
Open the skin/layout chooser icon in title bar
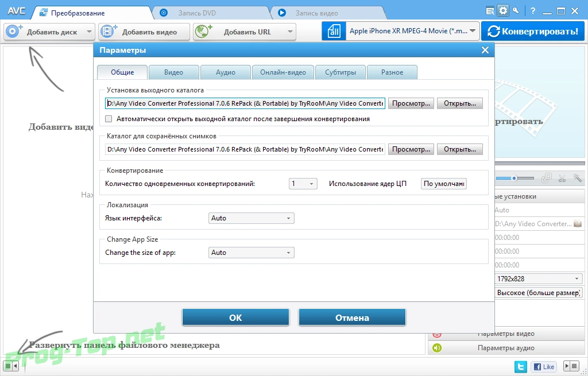coord(490,11)
